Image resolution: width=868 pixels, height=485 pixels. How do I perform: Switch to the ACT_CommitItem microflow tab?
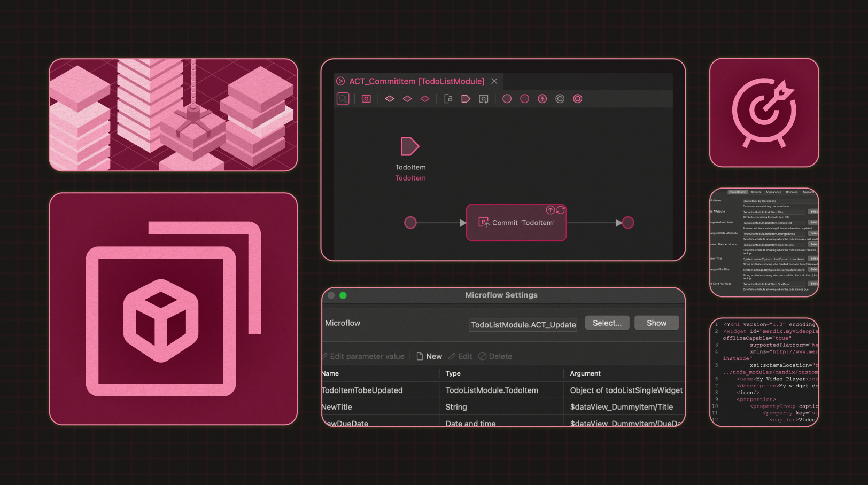click(x=416, y=81)
